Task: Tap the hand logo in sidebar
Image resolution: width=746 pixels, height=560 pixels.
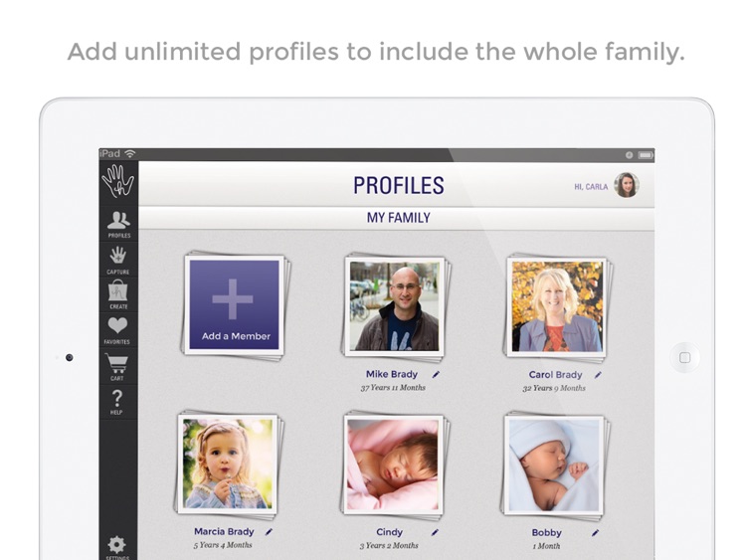Action: point(118,181)
